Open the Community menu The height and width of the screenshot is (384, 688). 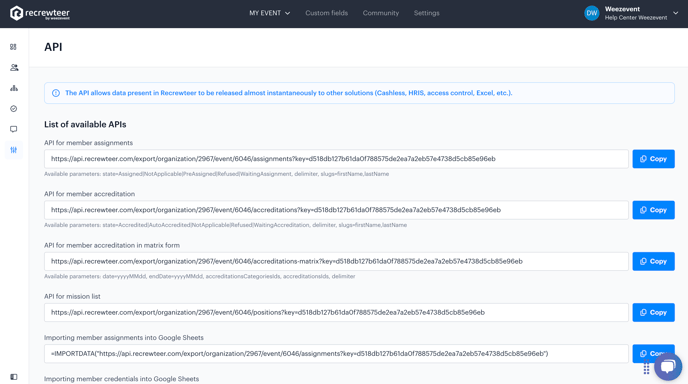coord(380,13)
